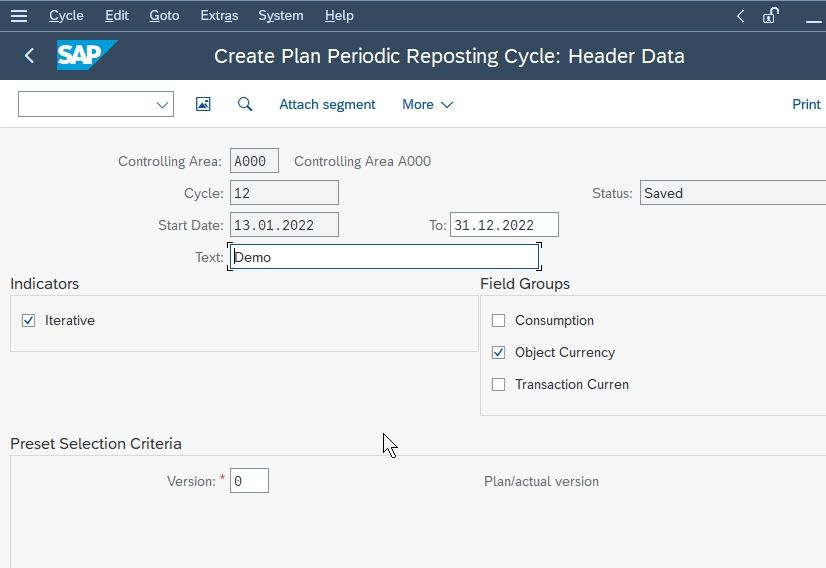Click the page title 'Create Plan Periodic Reposting Cycle: Header Data'

pos(449,56)
